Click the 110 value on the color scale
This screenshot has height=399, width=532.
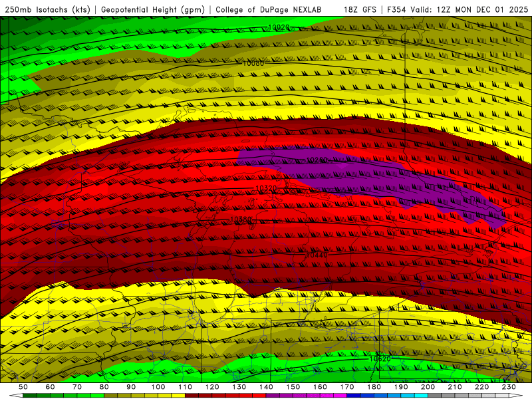tap(185, 387)
